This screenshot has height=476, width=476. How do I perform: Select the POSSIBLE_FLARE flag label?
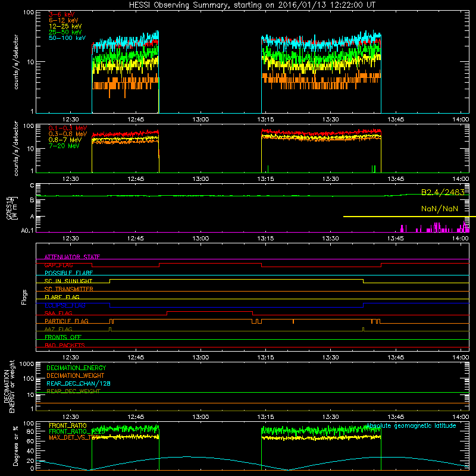68,273
